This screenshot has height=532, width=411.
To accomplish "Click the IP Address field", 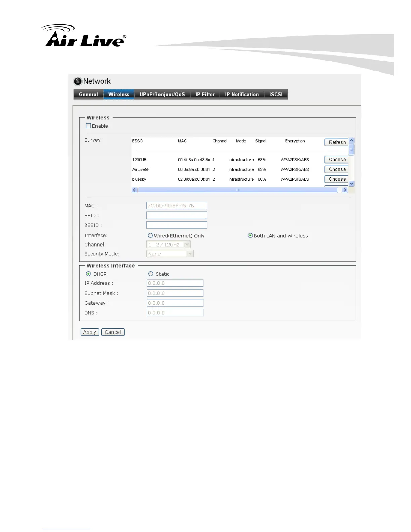I will click(x=175, y=283).
